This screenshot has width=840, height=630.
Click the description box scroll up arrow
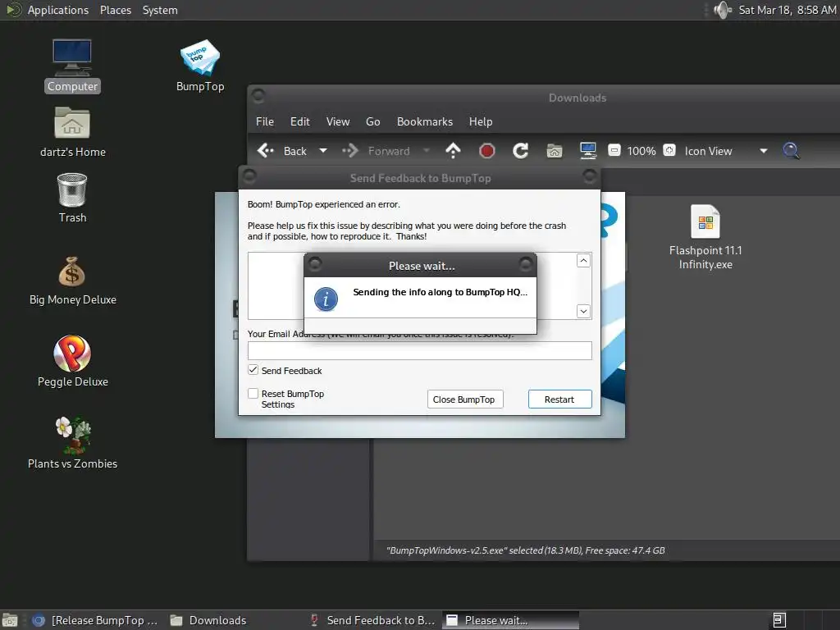(x=583, y=260)
